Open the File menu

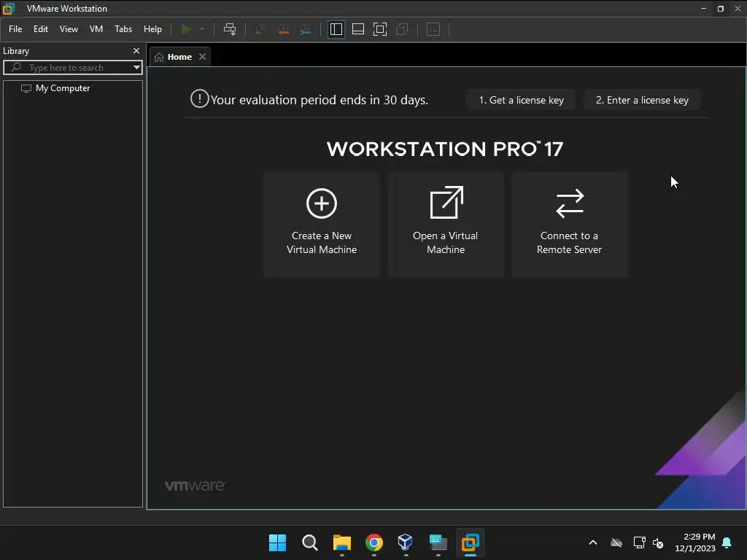(15, 29)
